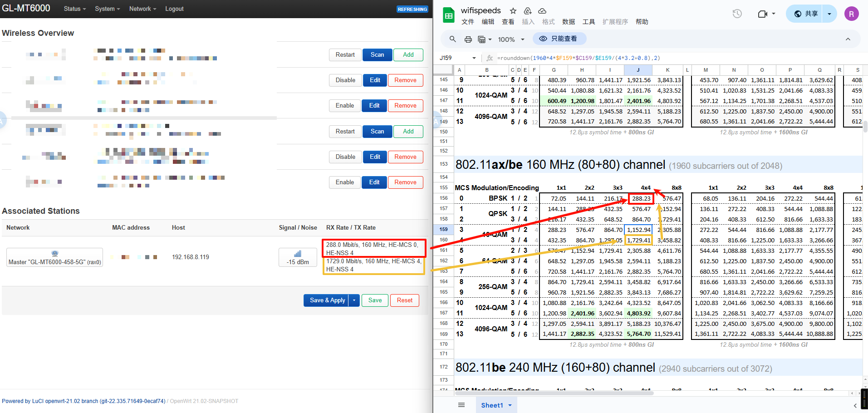Disable the second wireless network
Viewport: 868px width, 413px height.
(x=345, y=80)
